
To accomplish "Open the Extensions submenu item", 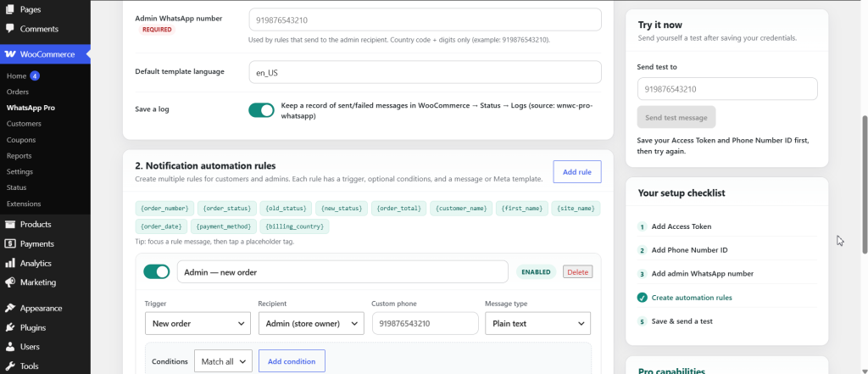I will click(24, 204).
